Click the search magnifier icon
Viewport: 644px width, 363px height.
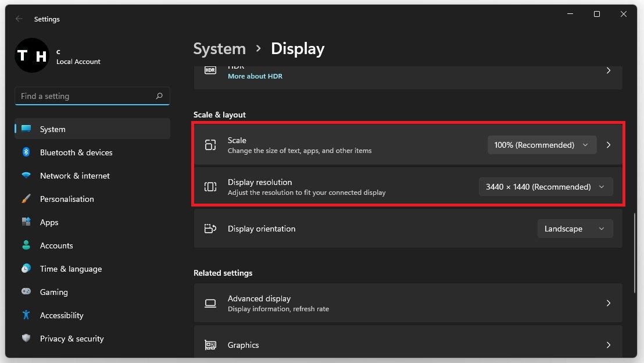[x=159, y=96]
